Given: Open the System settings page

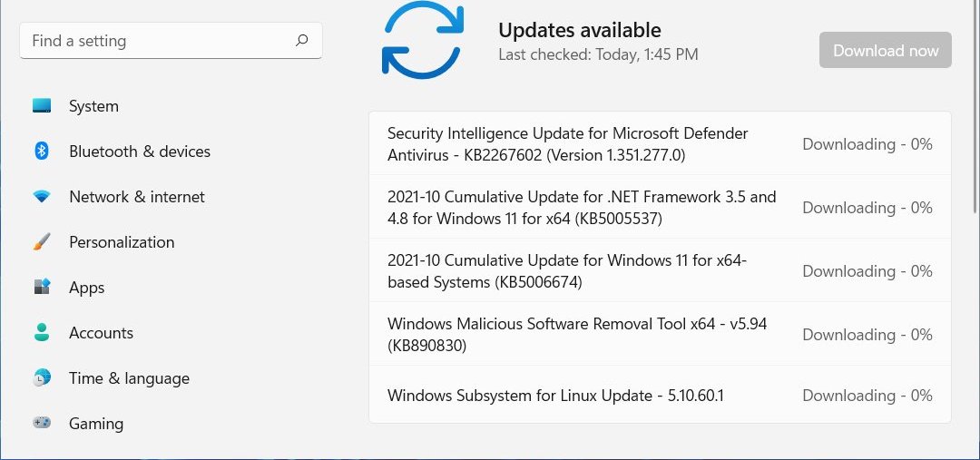Looking at the screenshot, I should pyautogui.click(x=93, y=106).
